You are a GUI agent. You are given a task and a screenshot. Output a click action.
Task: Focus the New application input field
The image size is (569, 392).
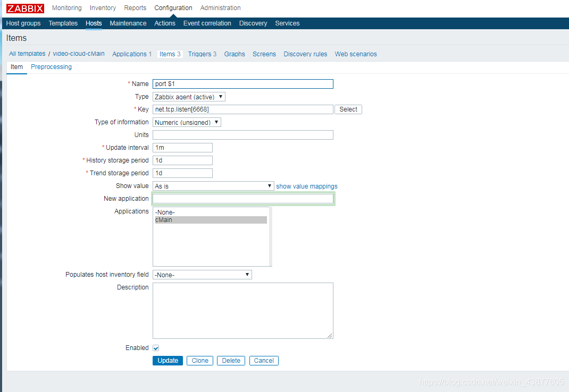[x=243, y=199]
